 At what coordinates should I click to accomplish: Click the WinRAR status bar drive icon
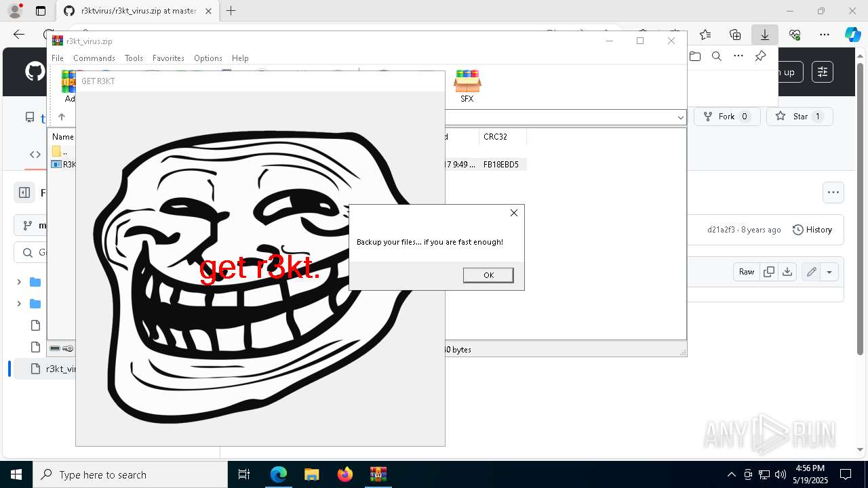tap(55, 348)
